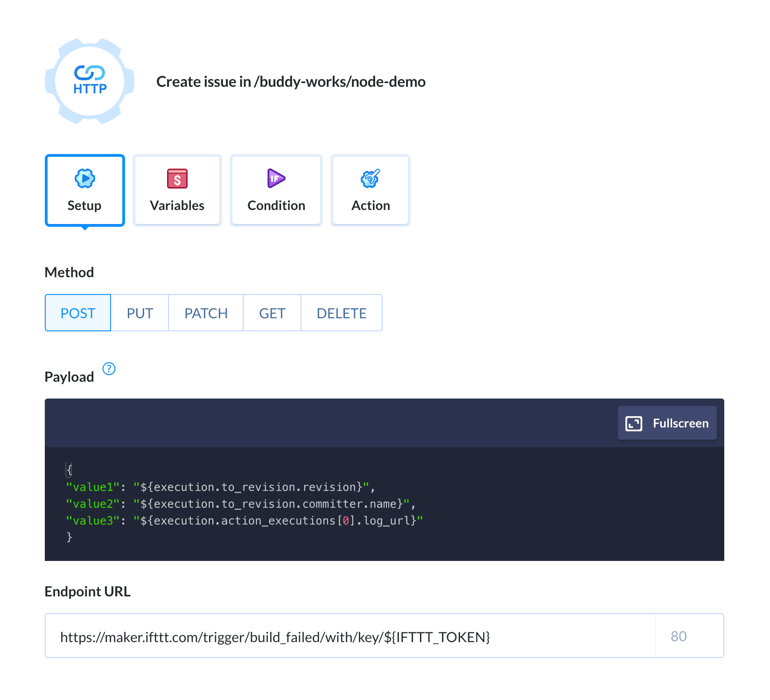The image size is (770, 700).
Task: Select the POST method
Action: pyautogui.click(x=78, y=313)
